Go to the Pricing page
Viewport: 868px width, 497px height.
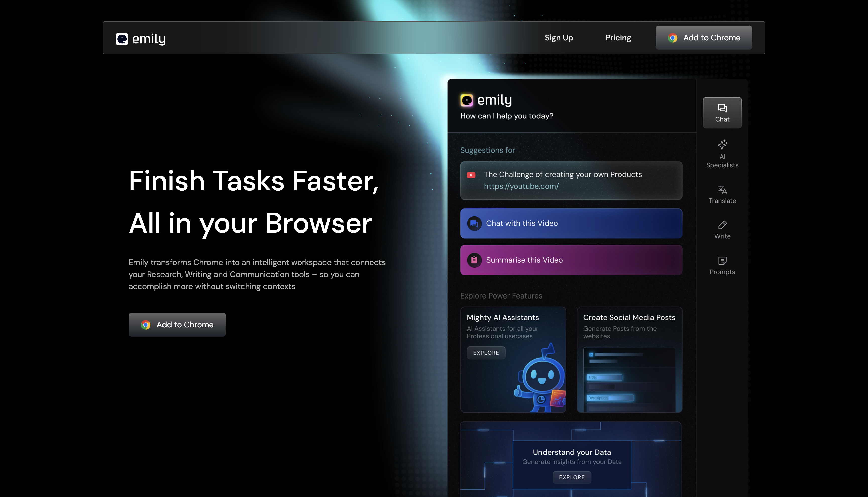(618, 38)
